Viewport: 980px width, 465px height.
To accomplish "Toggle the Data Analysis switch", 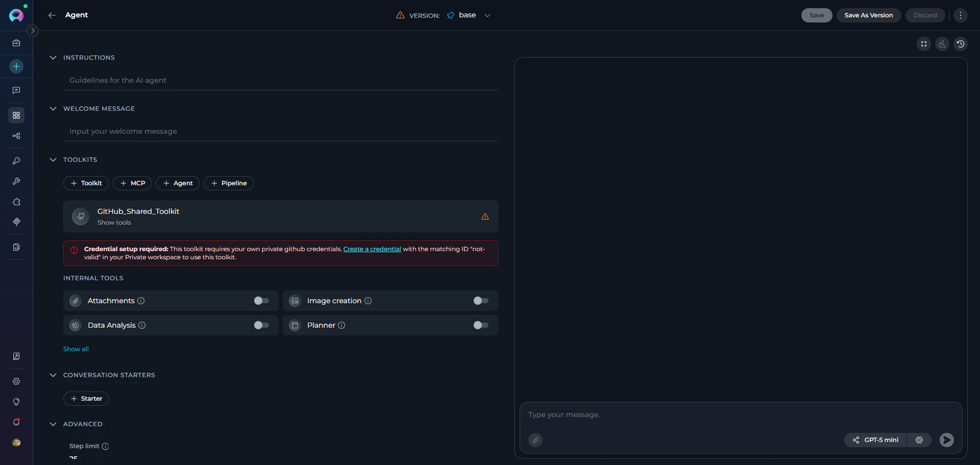I will (x=261, y=325).
